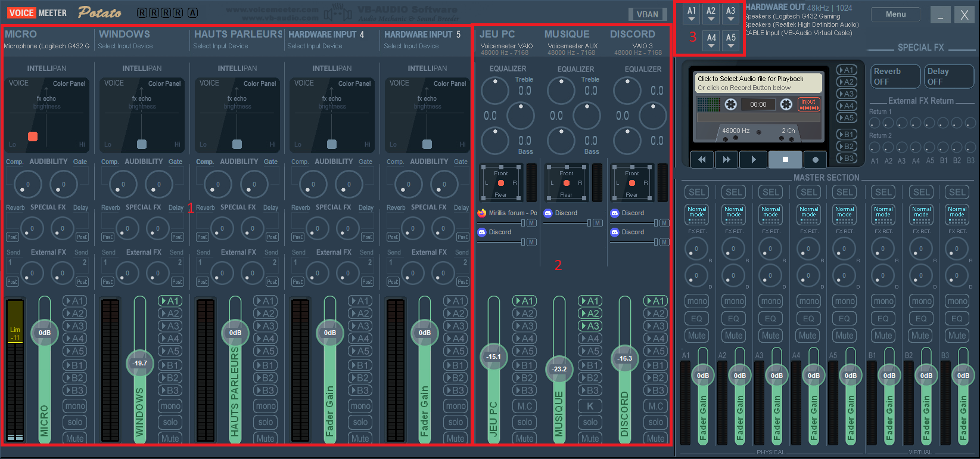Image resolution: width=980 pixels, height=459 pixels.
Task: Open the A5 hardware output device selector
Action: tap(731, 41)
